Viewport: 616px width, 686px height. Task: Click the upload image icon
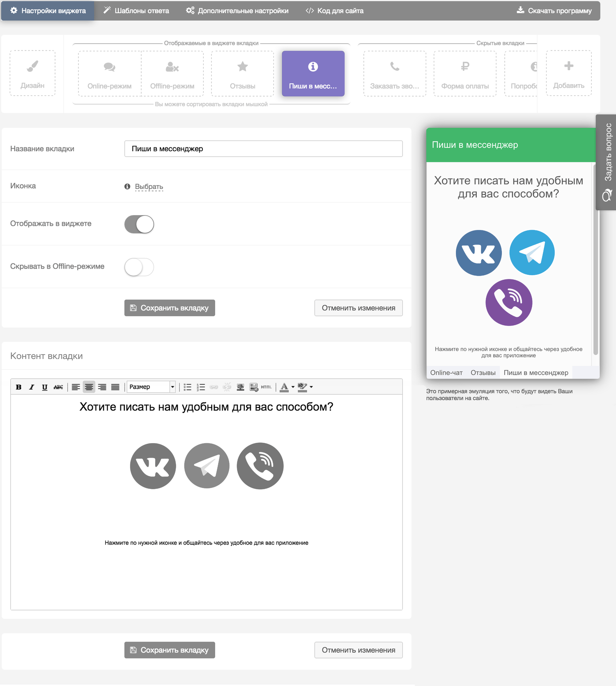tap(254, 387)
